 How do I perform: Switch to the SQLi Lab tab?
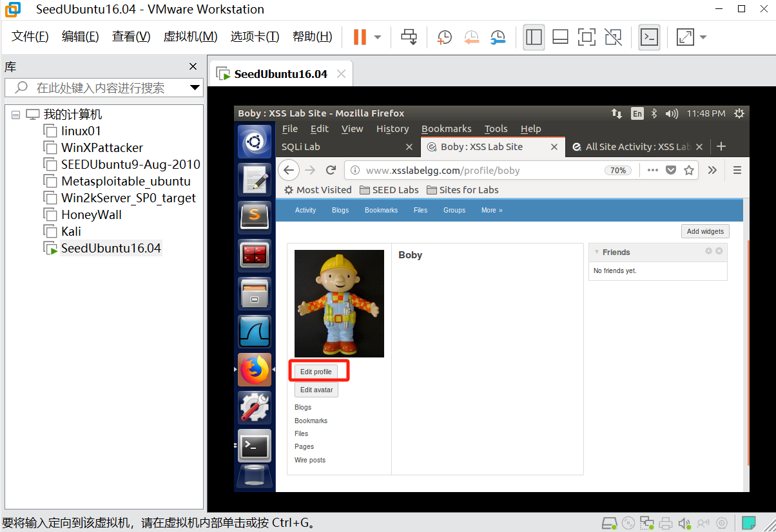(348, 147)
